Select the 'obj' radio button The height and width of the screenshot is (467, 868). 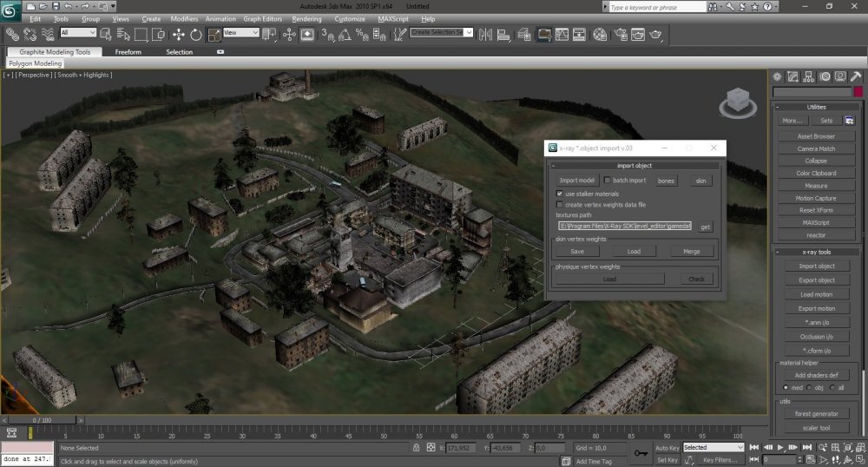(x=810, y=387)
